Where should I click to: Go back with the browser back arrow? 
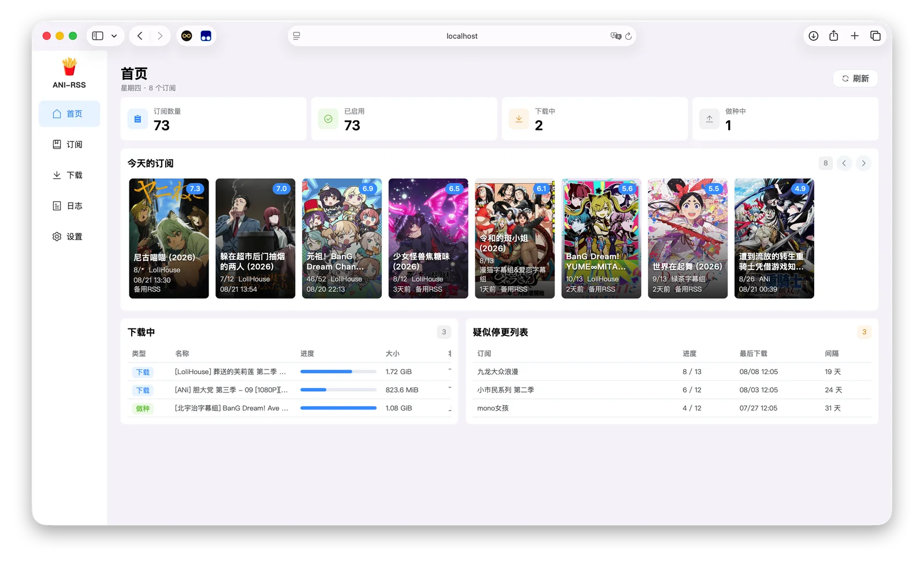(140, 36)
